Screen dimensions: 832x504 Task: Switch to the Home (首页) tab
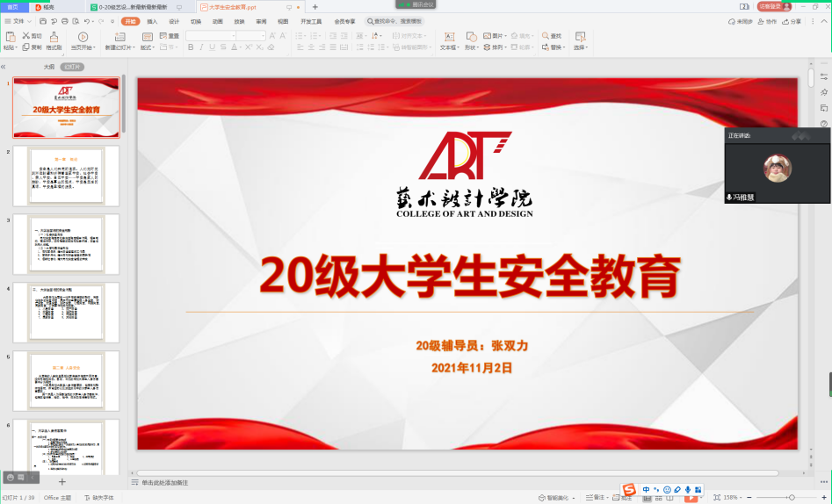click(12, 7)
